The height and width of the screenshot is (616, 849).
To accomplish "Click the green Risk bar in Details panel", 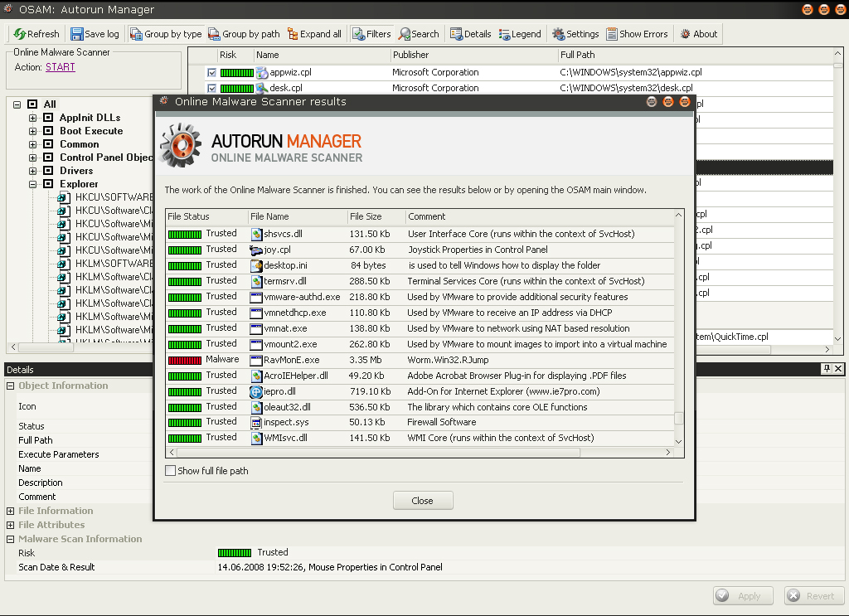I will click(x=235, y=553).
